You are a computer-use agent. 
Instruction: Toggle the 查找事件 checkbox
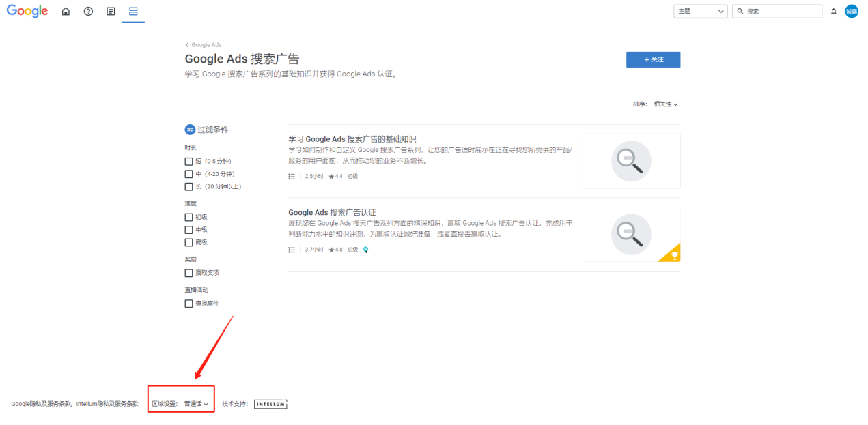(x=188, y=304)
